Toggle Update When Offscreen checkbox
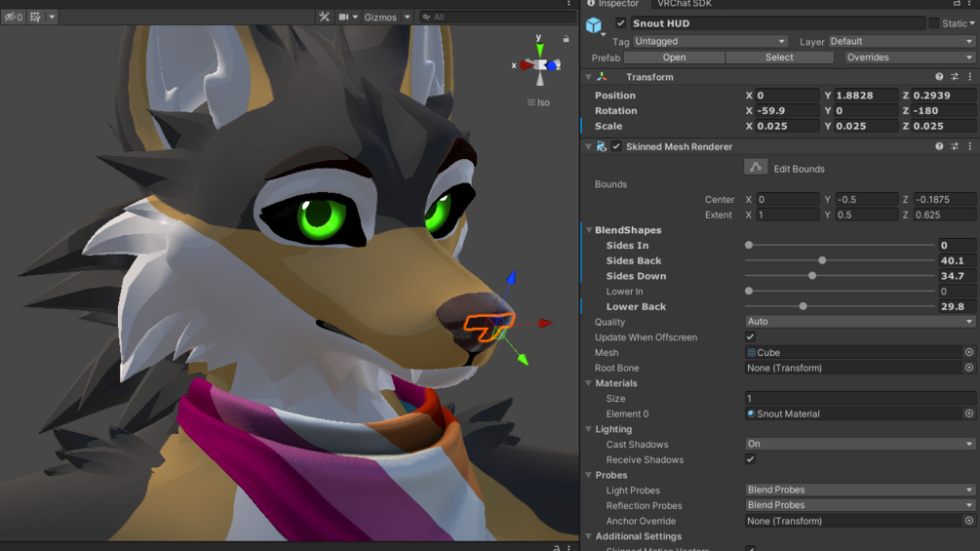This screenshot has height=551, width=980. coord(750,337)
